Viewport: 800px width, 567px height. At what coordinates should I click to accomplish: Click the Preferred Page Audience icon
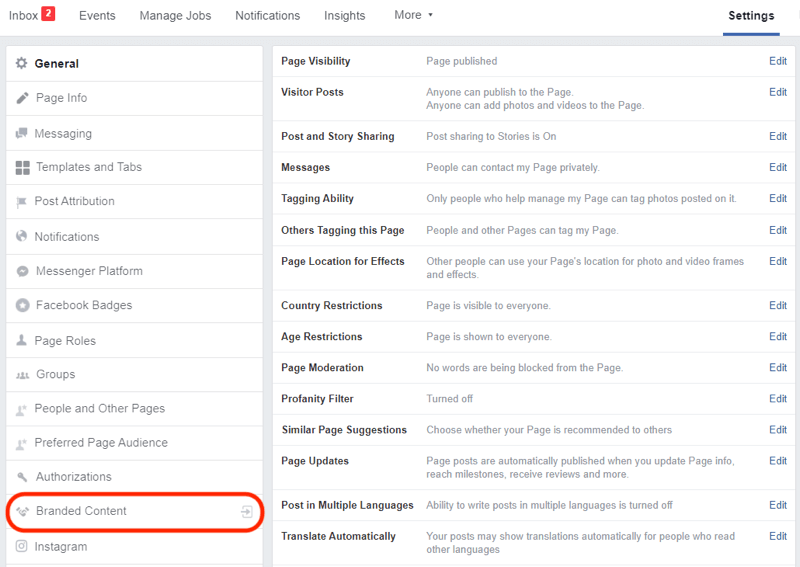click(21, 443)
